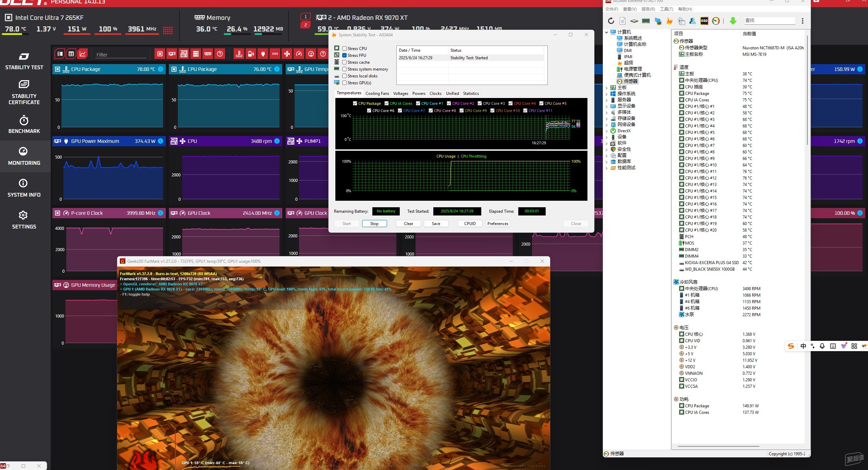Click the AIDA64 report page toolbar icon
This screenshot has height=470, width=868.
tap(623, 21)
